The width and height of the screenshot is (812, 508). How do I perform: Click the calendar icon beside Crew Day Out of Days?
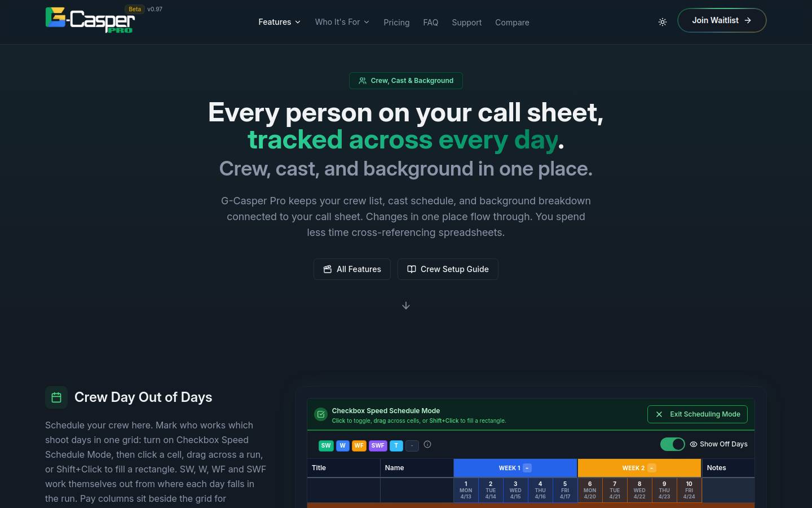pyautogui.click(x=56, y=397)
